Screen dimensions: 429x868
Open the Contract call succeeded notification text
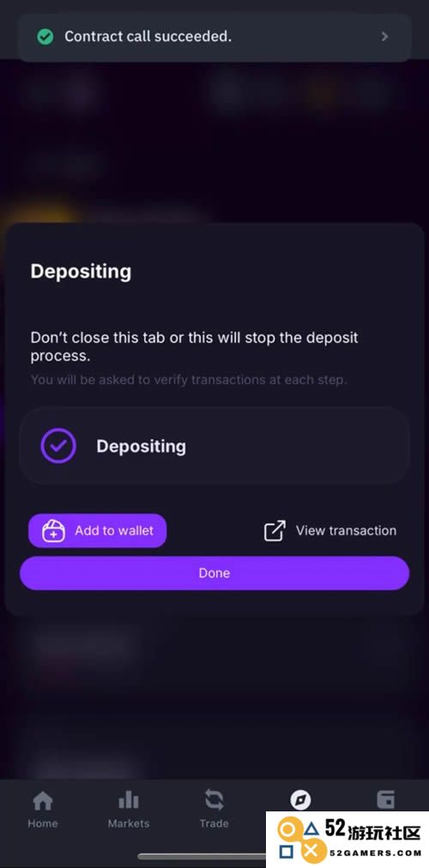tap(148, 37)
